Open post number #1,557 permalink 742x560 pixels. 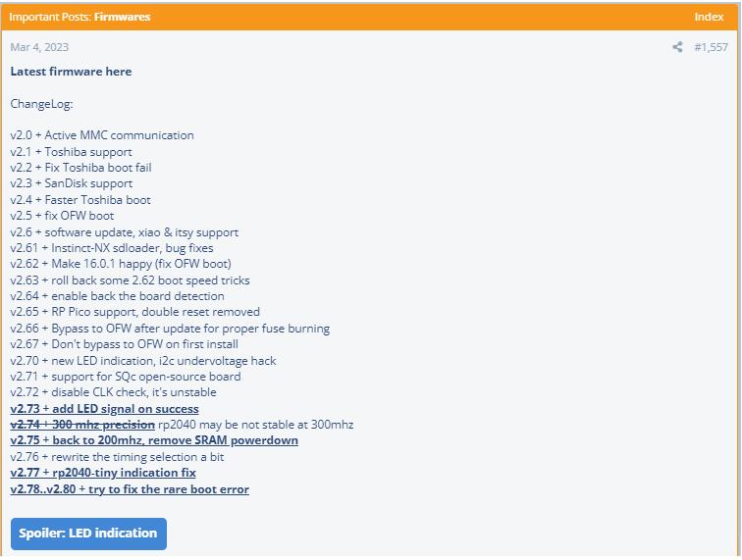[711, 47]
